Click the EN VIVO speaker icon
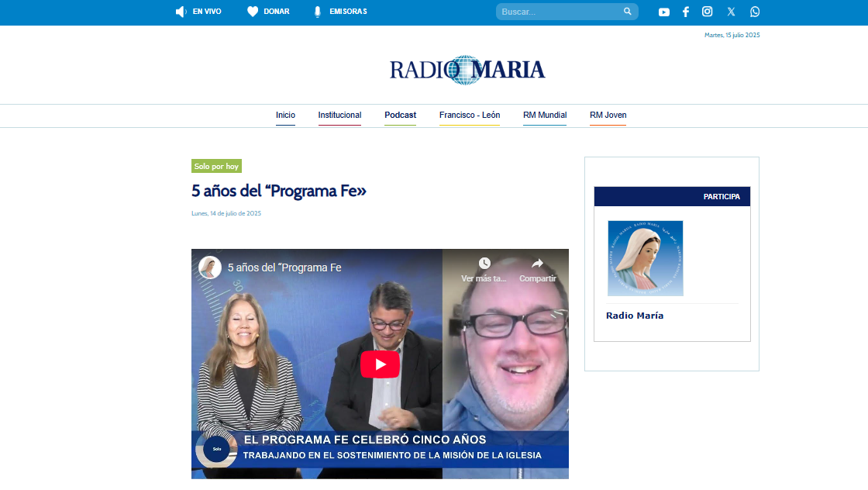 [181, 12]
